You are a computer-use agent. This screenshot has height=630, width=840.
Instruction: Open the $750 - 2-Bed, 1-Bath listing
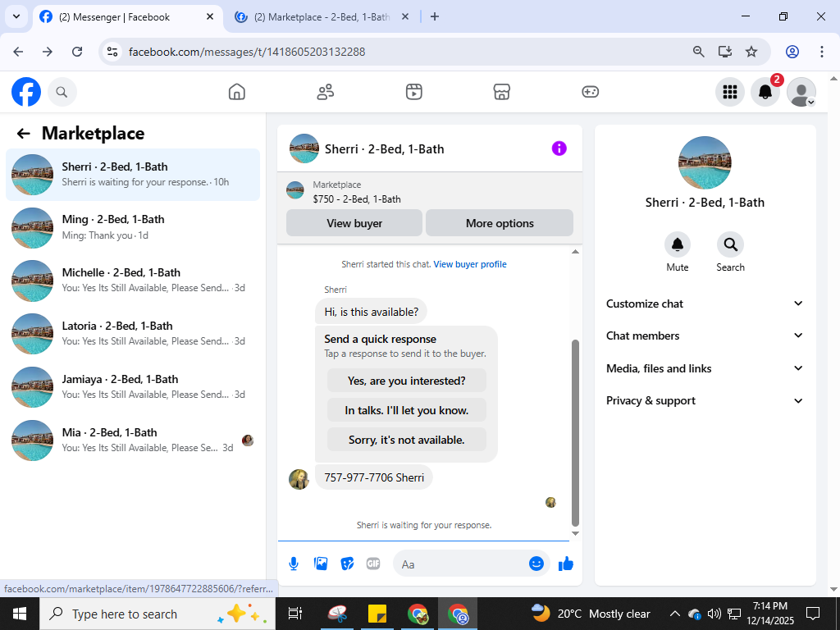click(356, 199)
